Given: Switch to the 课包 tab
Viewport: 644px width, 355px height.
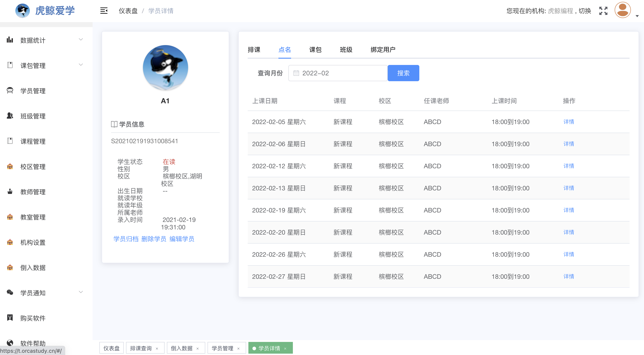Looking at the screenshot, I should [315, 50].
